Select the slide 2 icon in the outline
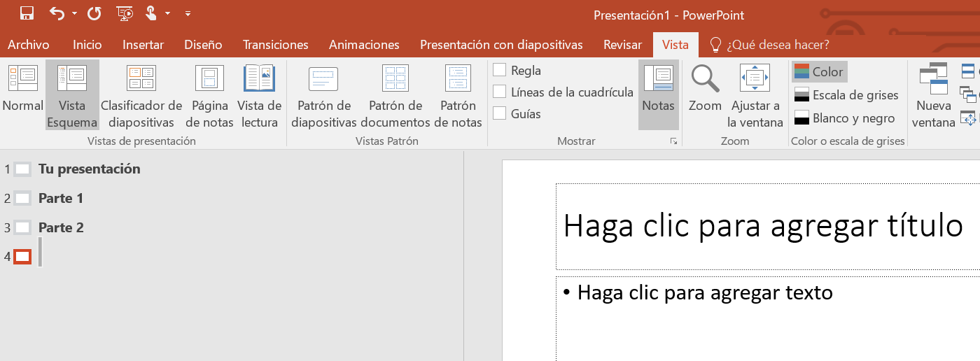Screen dimensions: 980x361 click(22, 198)
